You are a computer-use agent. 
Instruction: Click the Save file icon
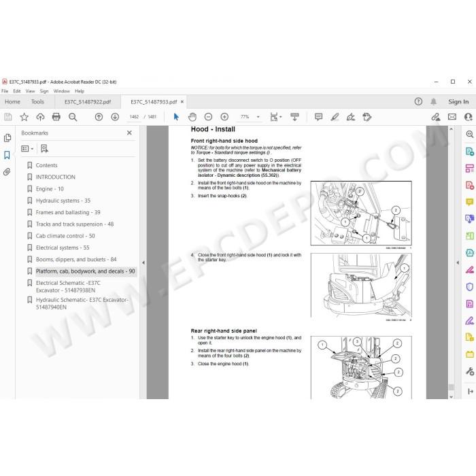[x=8, y=117]
